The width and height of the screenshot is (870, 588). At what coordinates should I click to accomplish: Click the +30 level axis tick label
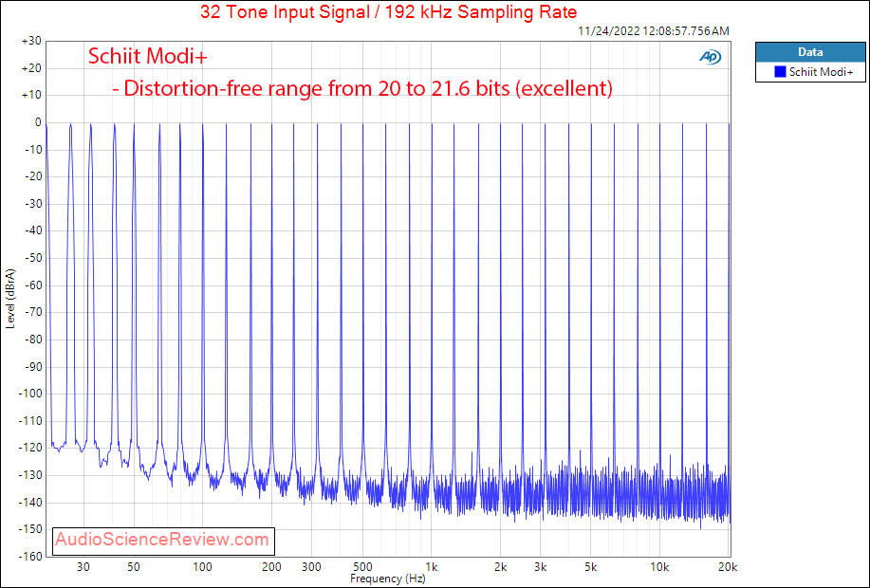click(x=31, y=41)
